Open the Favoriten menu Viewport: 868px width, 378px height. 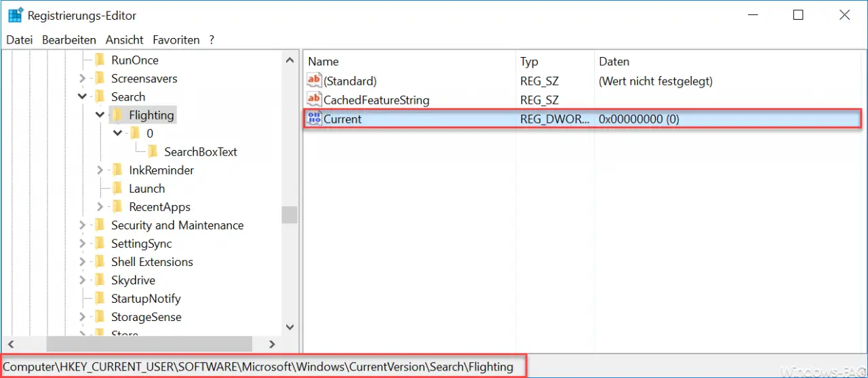[x=176, y=40]
